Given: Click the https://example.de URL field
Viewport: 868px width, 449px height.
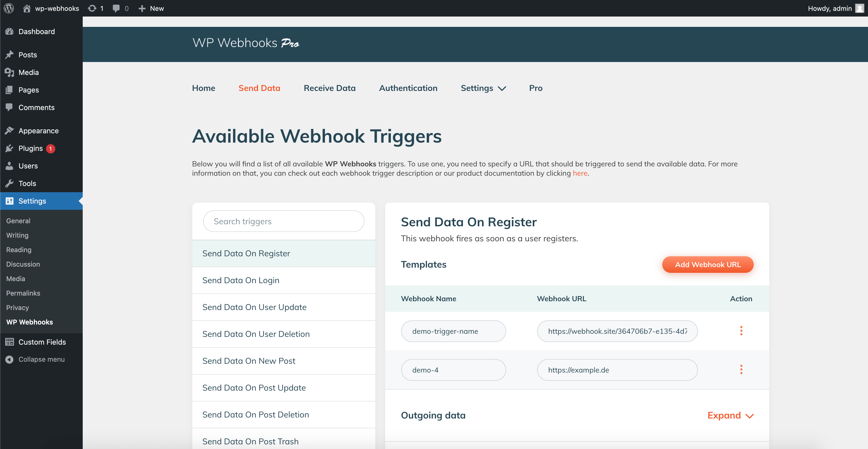Looking at the screenshot, I should click(617, 370).
